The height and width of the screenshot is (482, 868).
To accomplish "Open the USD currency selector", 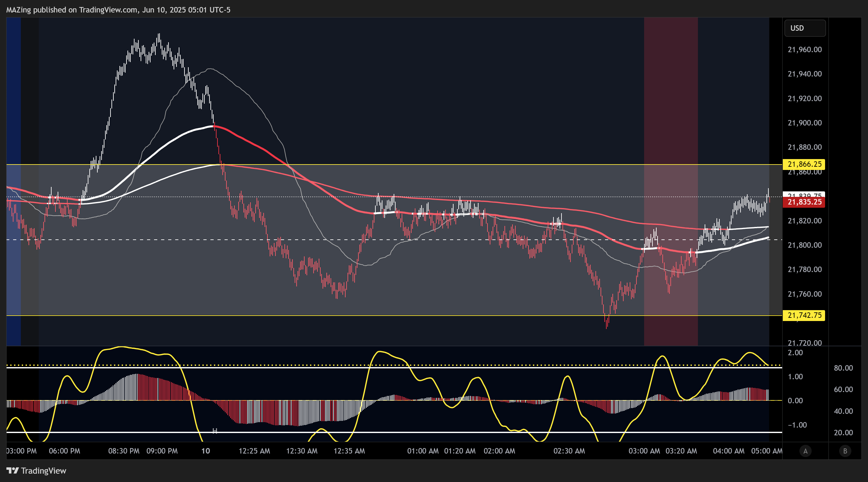I will click(805, 28).
